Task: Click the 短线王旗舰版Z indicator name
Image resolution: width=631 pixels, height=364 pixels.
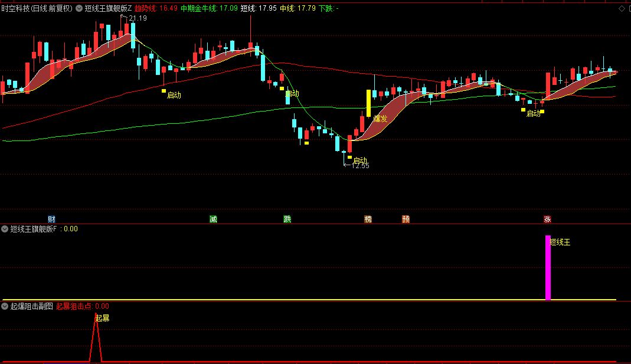Action: point(108,8)
